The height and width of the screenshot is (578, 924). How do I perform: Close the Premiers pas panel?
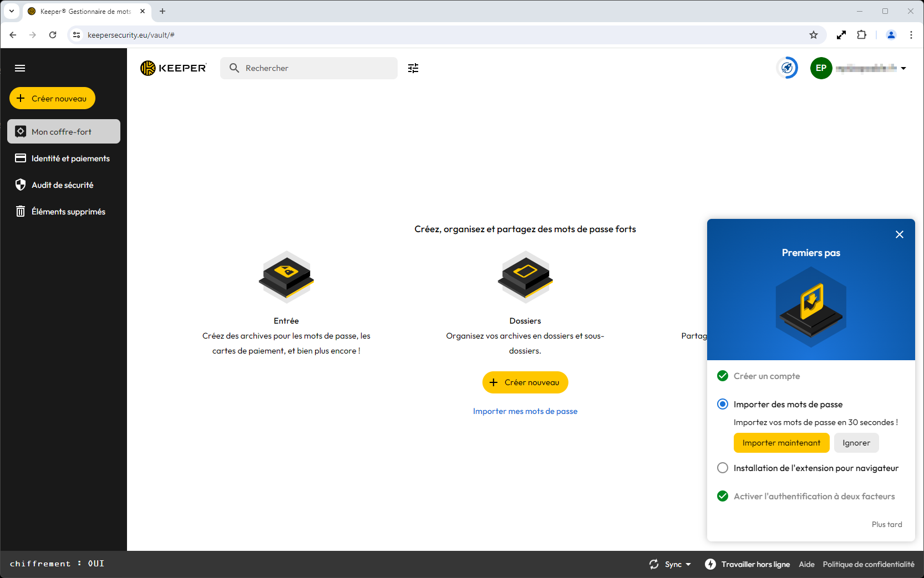(900, 234)
